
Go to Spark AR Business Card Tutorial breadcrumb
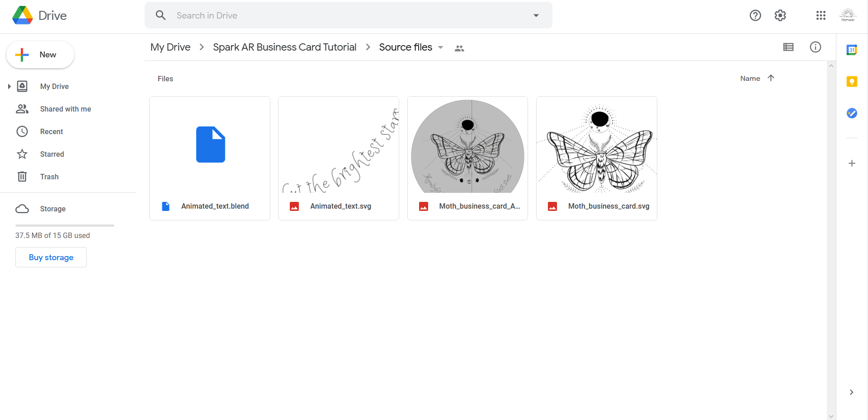coord(285,47)
